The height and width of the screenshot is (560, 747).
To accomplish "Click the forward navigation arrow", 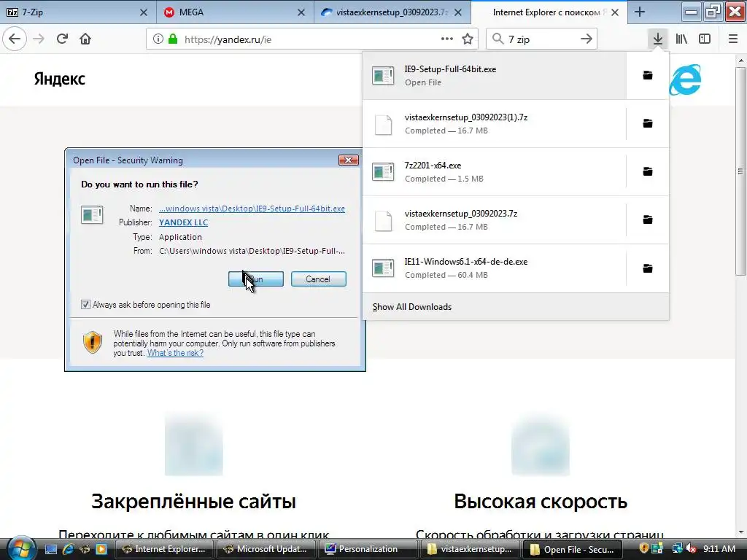I will [39, 39].
